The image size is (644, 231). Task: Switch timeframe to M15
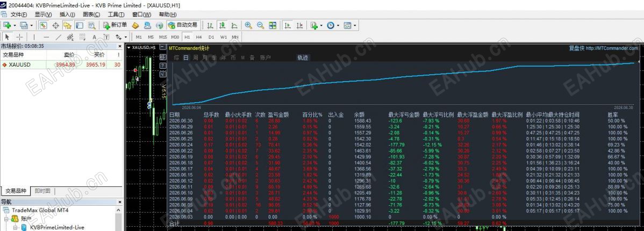(163, 37)
